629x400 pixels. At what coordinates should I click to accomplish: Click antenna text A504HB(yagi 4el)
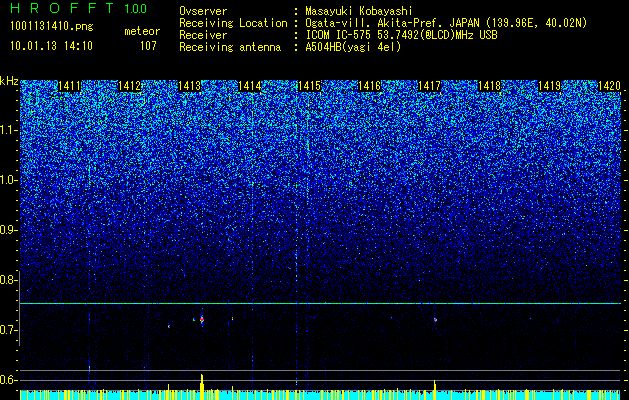click(x=353, y=47)
